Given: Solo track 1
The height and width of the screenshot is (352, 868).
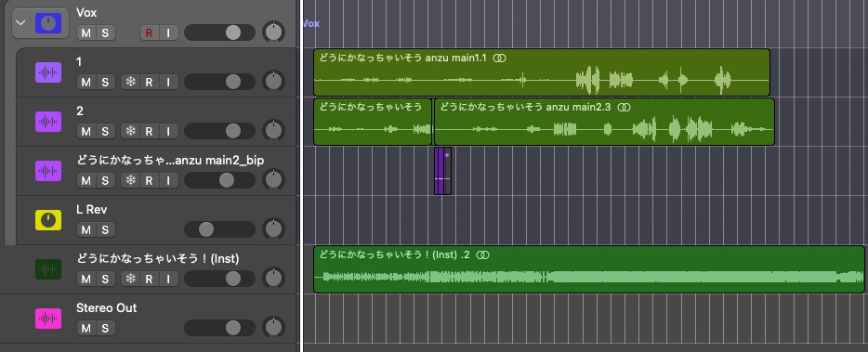Looking at the screenshot, I should click(x=105, y=82).
